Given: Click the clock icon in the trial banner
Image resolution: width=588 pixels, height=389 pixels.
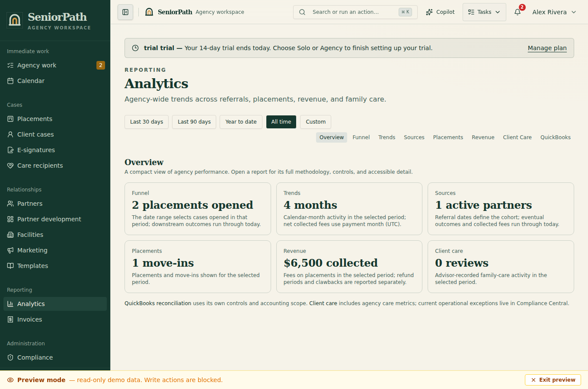Looking at the screenshot, I should [x=135, y=48].
